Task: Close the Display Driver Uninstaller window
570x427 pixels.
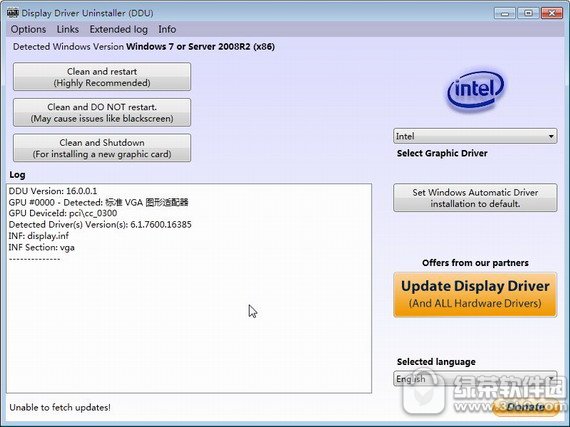Action: coord(551,13)
